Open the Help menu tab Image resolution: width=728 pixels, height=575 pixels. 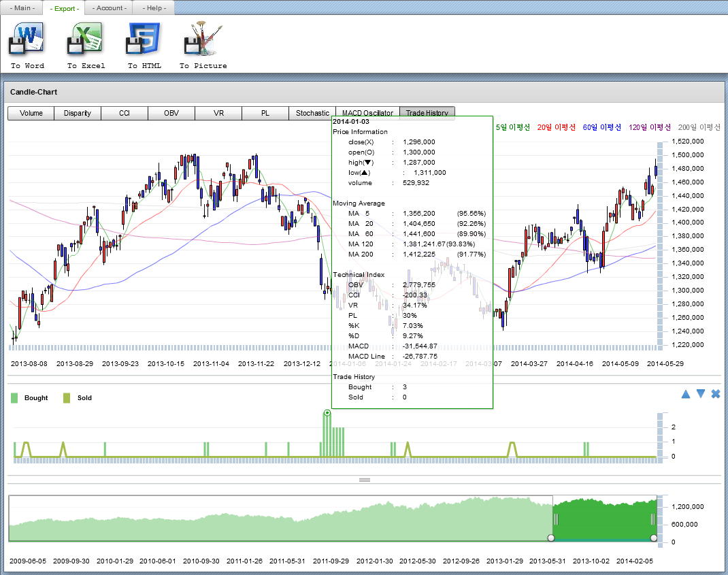[x=153, y=7]
